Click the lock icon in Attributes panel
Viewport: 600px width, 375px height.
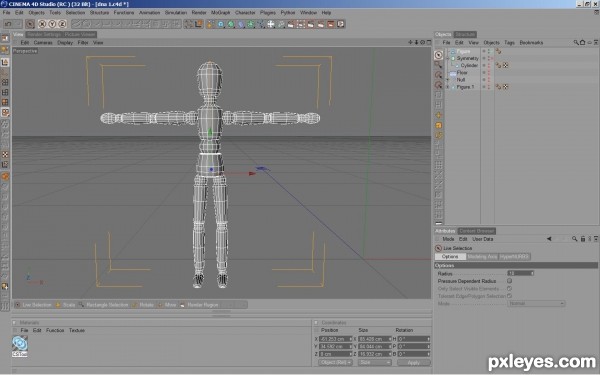(x=583, y=239)
